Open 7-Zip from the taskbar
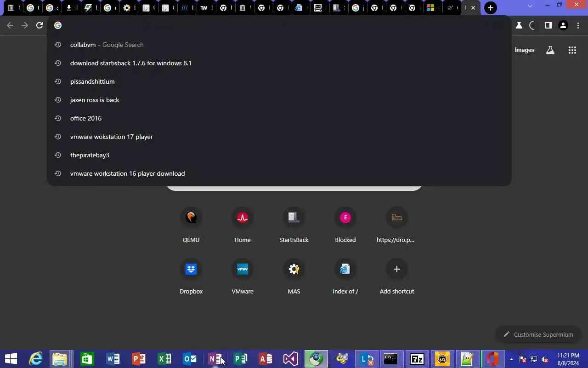588x368 pixels. 417,359
